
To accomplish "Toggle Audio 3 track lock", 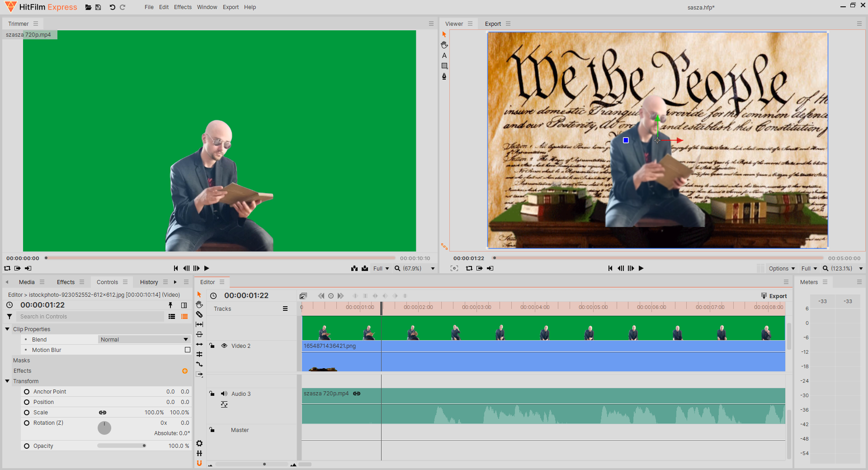I will point(212,394).
